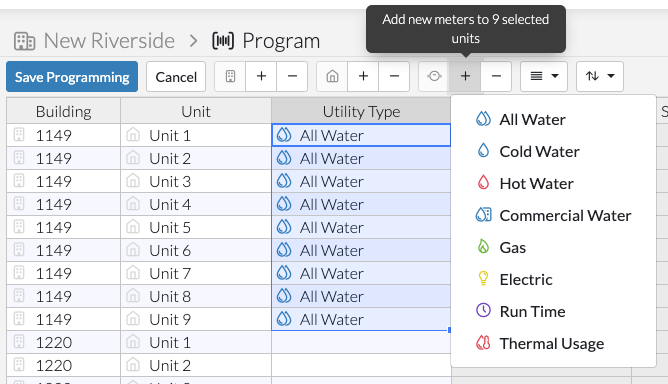Click the Program breadcrumb title

pos(281,41)
